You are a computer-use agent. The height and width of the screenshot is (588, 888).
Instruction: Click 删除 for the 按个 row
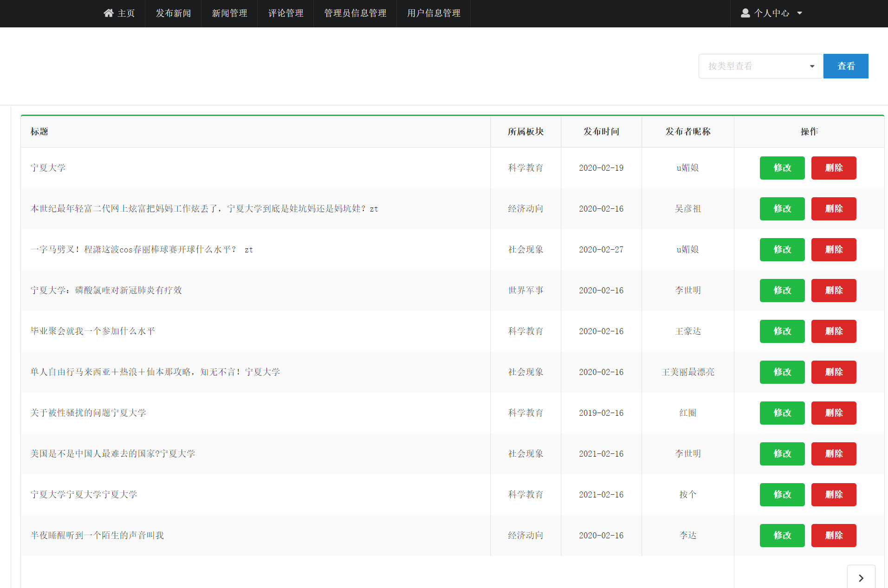point(834,495)
